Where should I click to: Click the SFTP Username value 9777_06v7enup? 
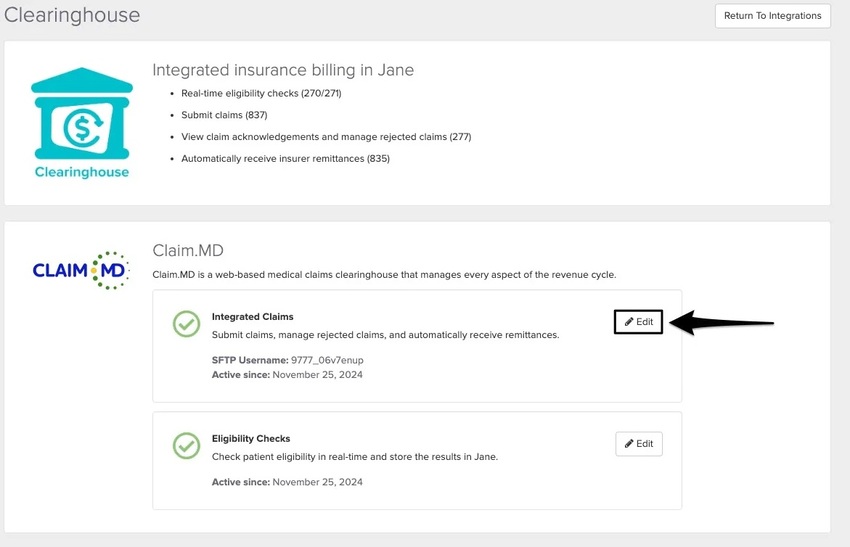tap(327, 360)
